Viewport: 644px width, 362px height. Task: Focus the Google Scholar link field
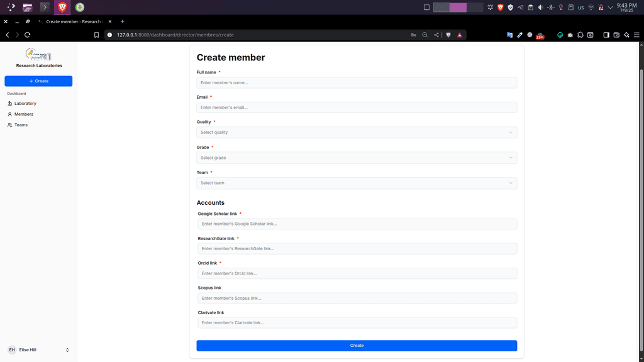click(357, 224)
